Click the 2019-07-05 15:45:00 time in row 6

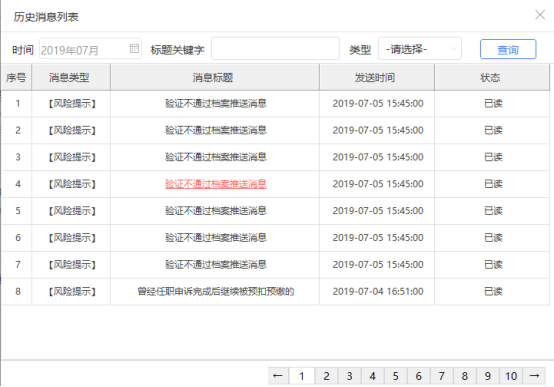[x=378, y=238]
